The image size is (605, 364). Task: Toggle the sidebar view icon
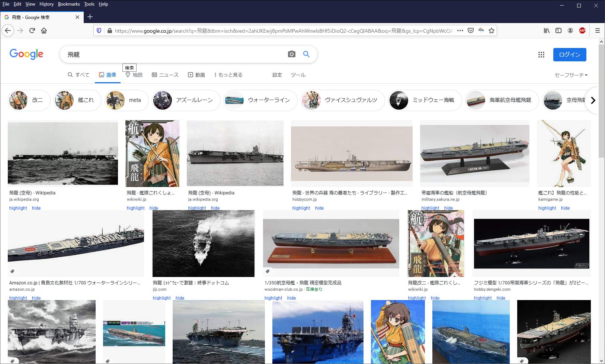click(558, 30)
